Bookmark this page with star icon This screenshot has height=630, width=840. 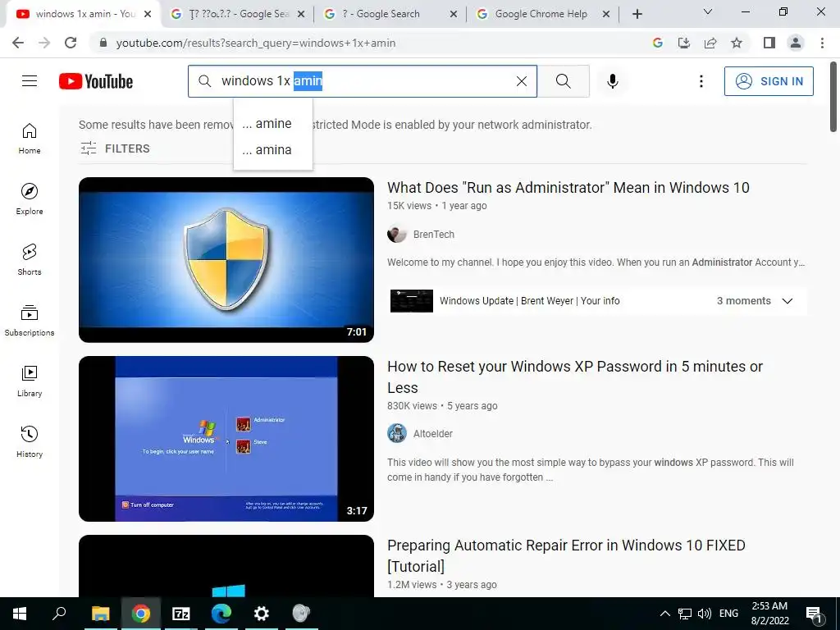click(x=737, y=43)
